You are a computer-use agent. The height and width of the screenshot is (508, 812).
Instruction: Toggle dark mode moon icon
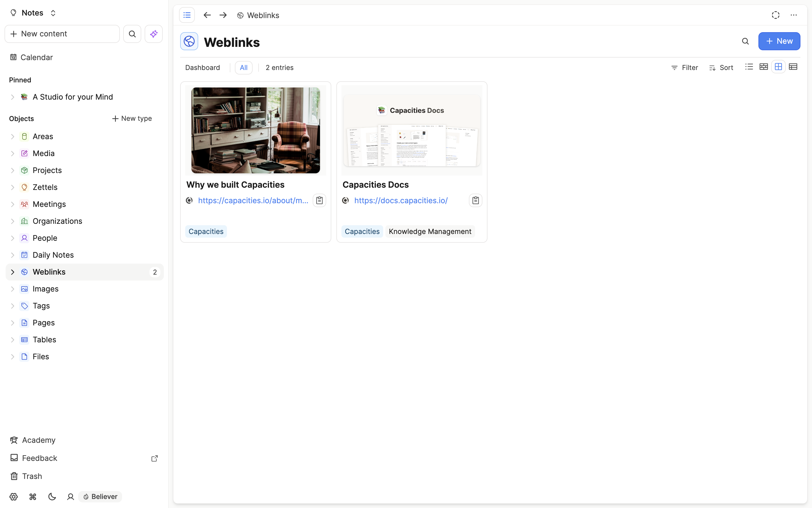pos(52,497)
